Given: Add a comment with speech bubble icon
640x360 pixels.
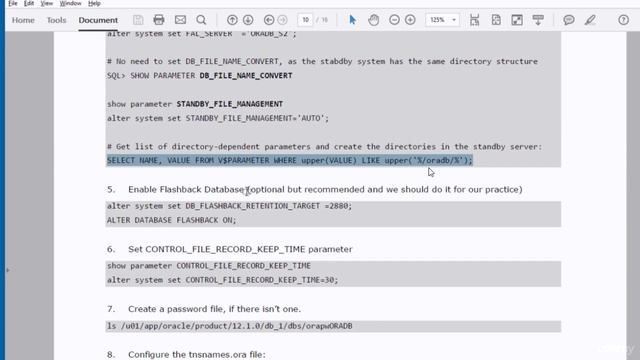Looking at the screenshot, I should click(569, 20).
